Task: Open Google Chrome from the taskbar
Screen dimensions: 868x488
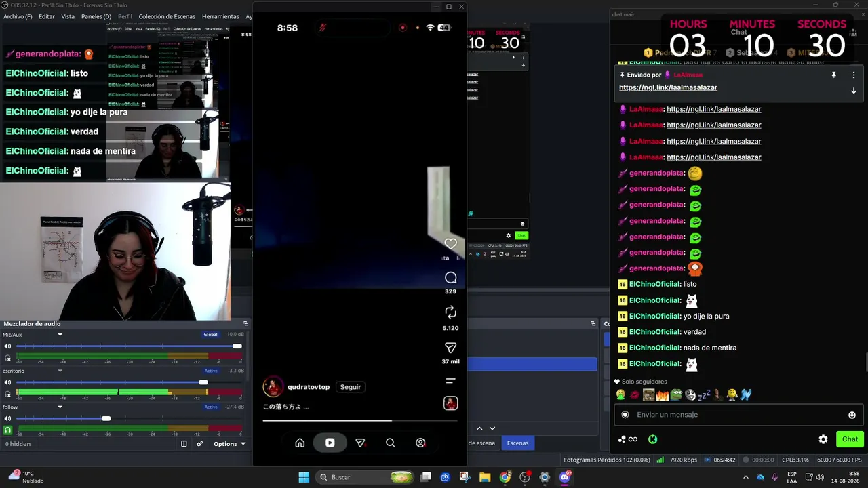Action: coord(505,477)
